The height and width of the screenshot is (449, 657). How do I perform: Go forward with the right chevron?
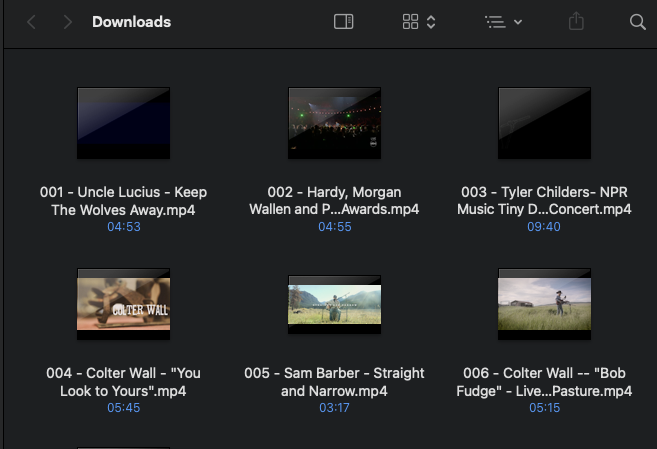(67, 22)
